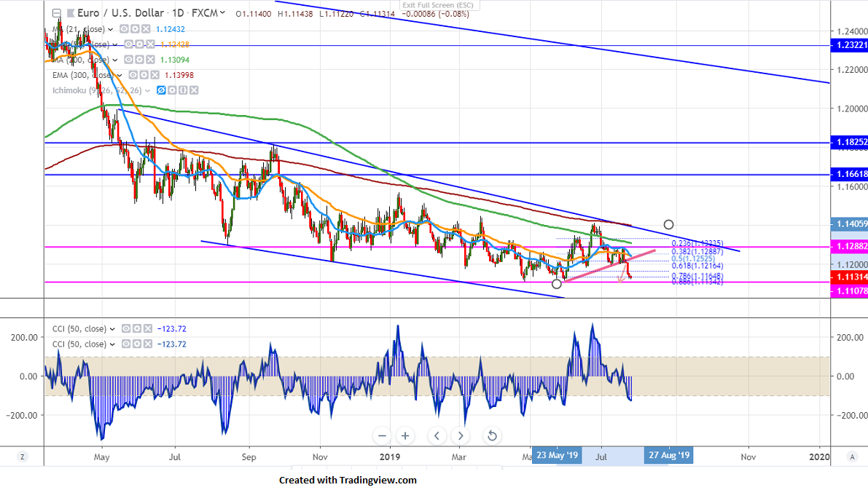
Task: Select the 1.23221 price line label
Action: 849,46
